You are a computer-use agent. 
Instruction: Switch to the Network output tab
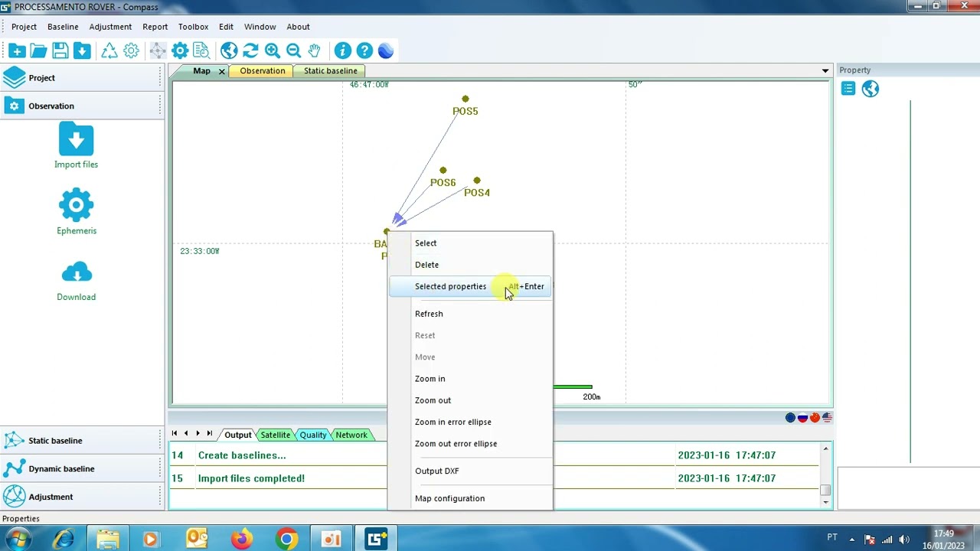[351, 435]
